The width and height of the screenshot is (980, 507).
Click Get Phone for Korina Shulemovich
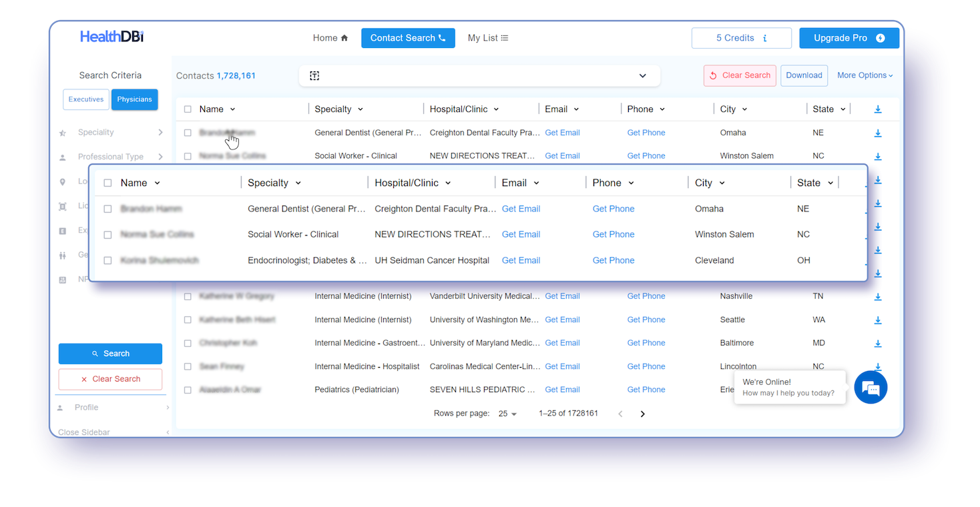(614, 260)
